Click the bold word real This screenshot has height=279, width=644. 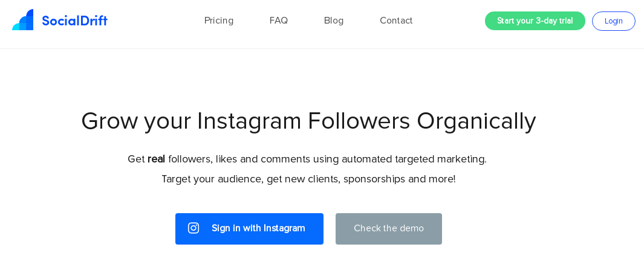coord(157,159)
